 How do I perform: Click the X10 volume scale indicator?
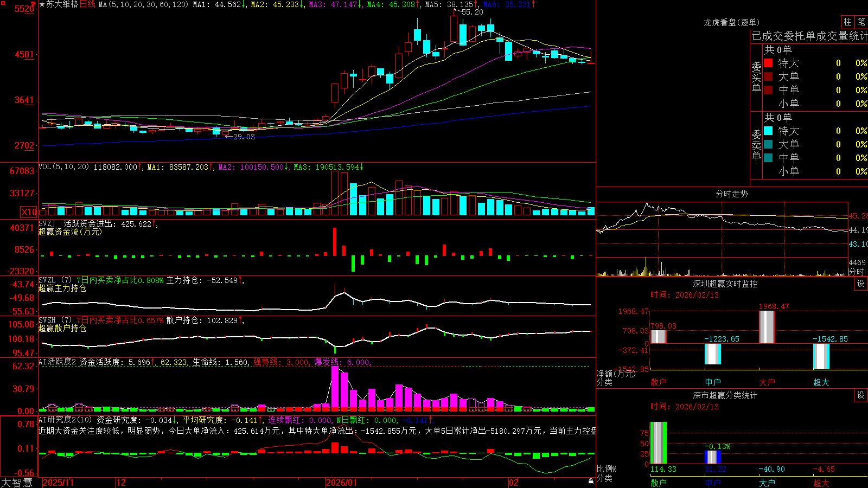click(x=29, y=212)
